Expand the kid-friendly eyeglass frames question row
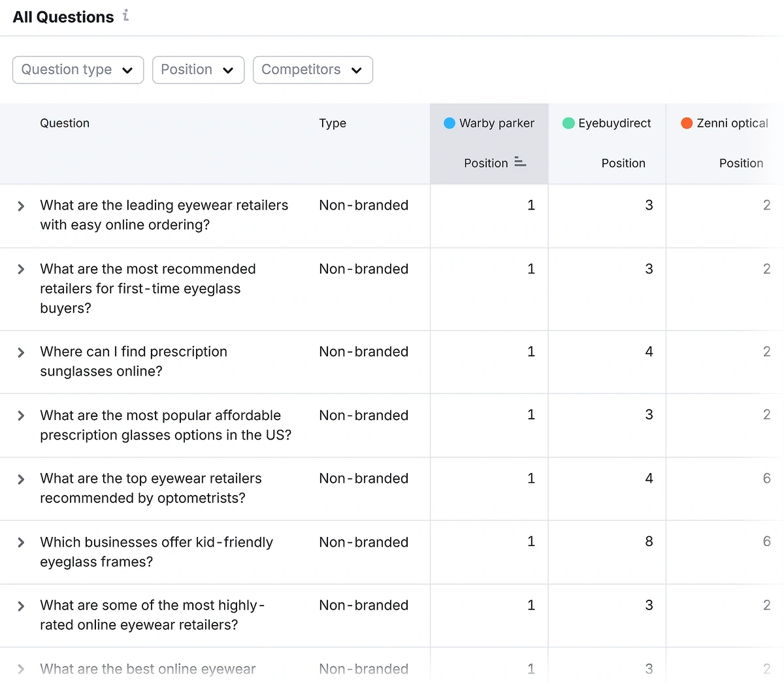 tap(21, 543)
